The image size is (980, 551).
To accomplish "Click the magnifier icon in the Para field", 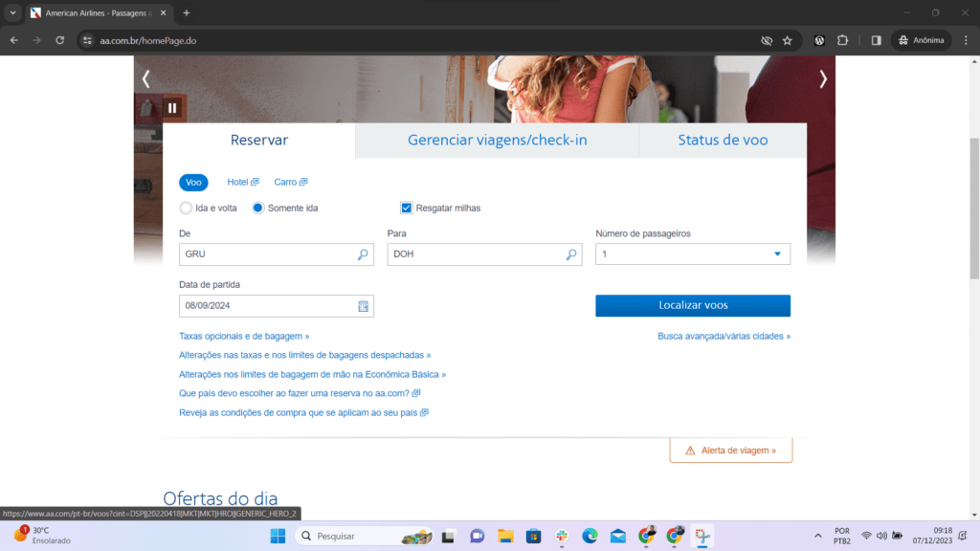I will [570, 254].
